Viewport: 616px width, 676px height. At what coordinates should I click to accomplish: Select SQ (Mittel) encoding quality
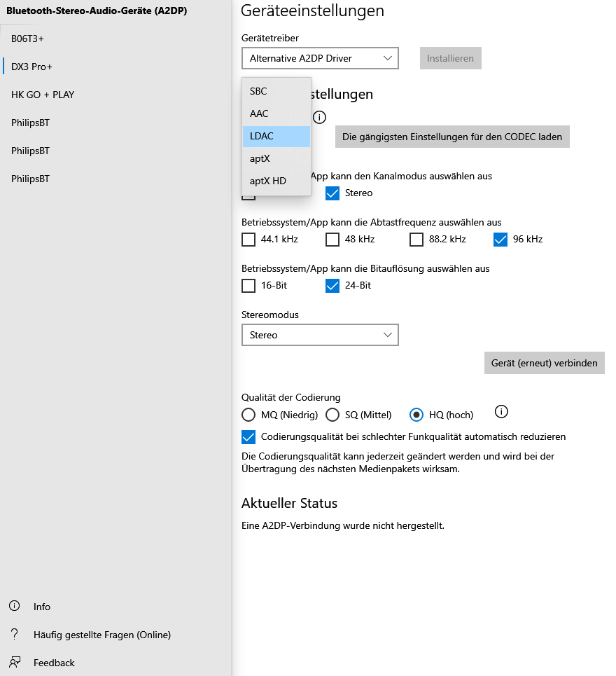coord(332,415)
